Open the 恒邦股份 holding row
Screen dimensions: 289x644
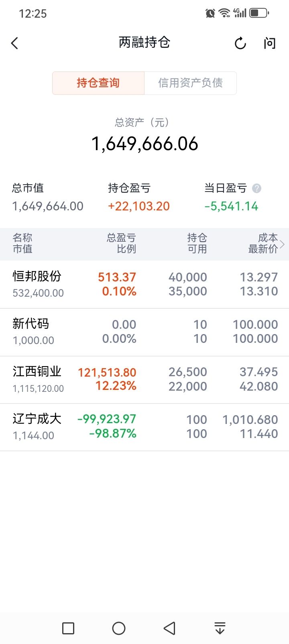pos(144,284)
